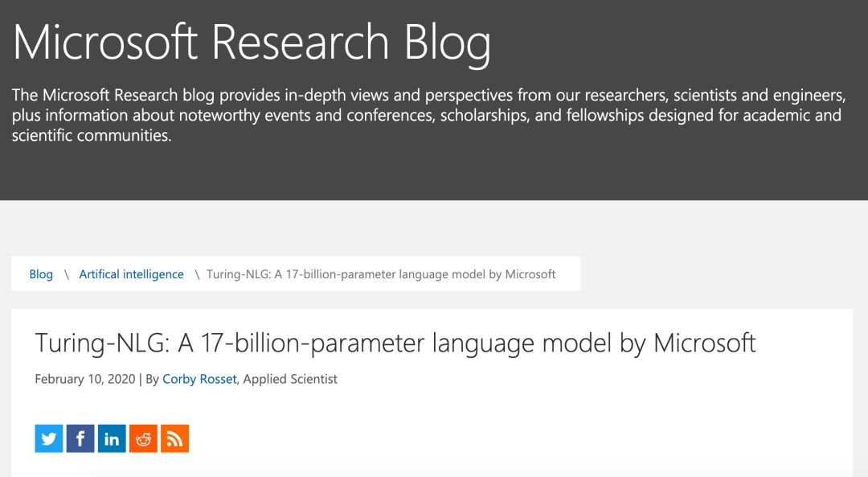This screenshot has width=868, height=477.
Task: Go to Blog breadcrumb link
Action: pyautogui.click(x=41, y=274)
